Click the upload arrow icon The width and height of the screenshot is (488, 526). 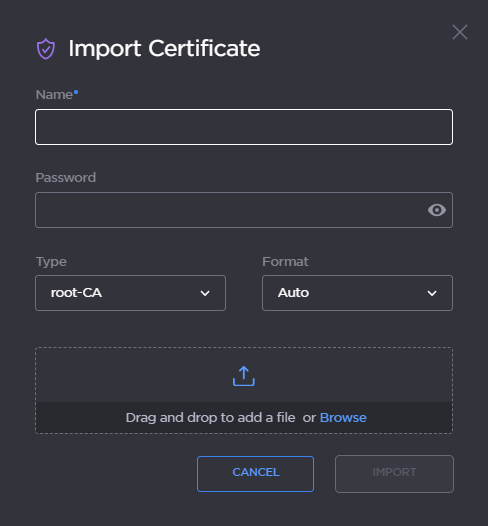pos(244,376)
